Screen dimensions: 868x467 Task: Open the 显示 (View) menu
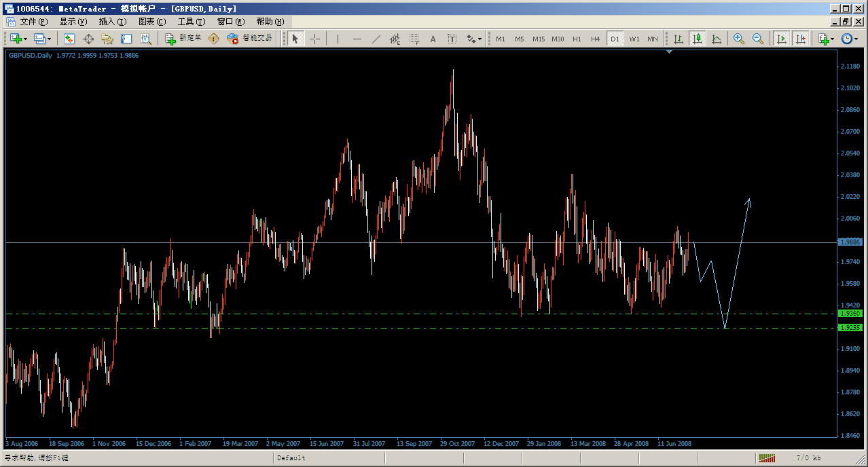[x=73, y=22]
